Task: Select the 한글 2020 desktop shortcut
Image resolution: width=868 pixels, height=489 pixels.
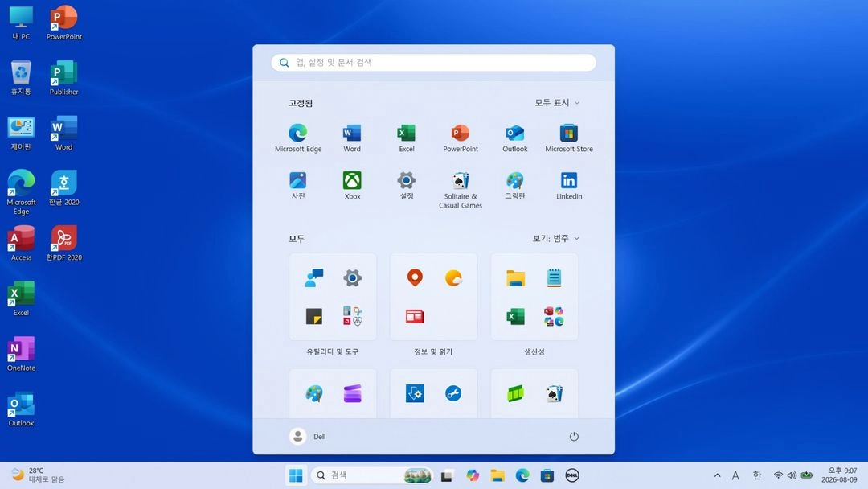Action: pos(64,188)
